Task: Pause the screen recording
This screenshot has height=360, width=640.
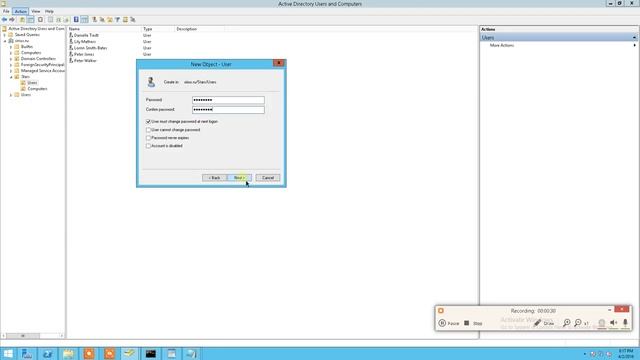Action: (x=449, y=323)
